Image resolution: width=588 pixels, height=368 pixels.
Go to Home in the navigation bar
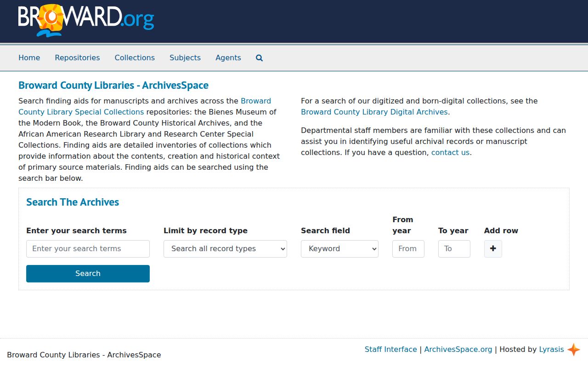pos(29,57)
